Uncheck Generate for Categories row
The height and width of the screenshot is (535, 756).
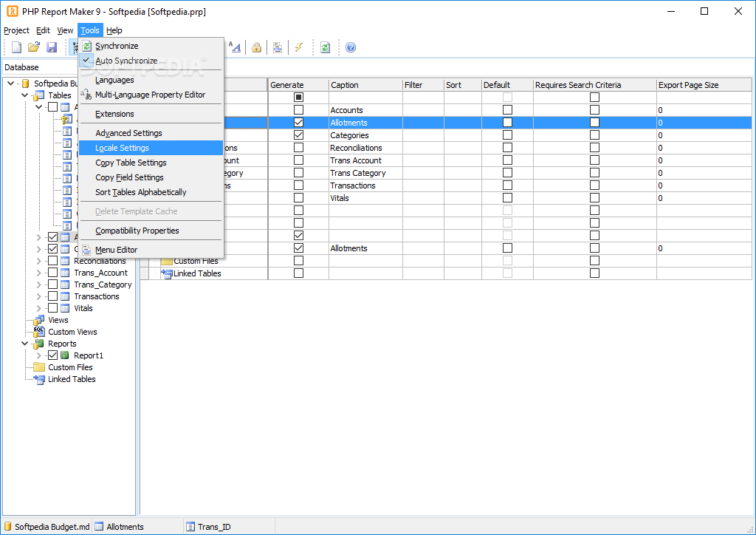[298, 135]
